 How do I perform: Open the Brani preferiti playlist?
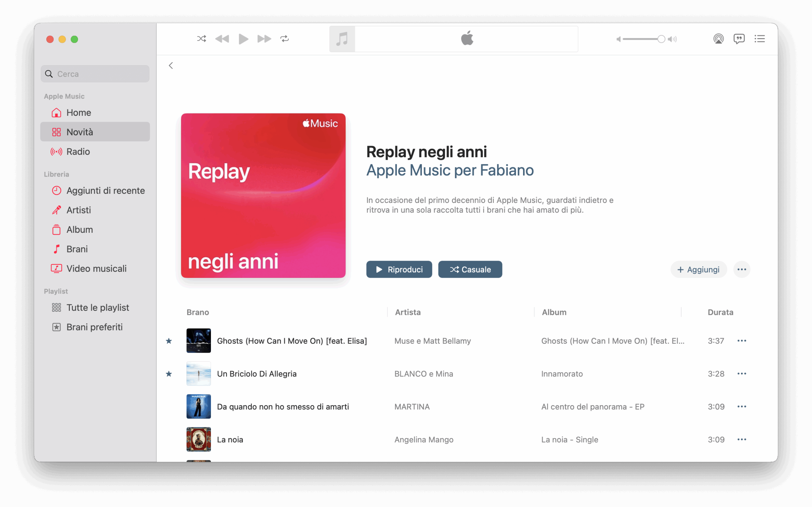pyautogui.click(x=95, y=327)
